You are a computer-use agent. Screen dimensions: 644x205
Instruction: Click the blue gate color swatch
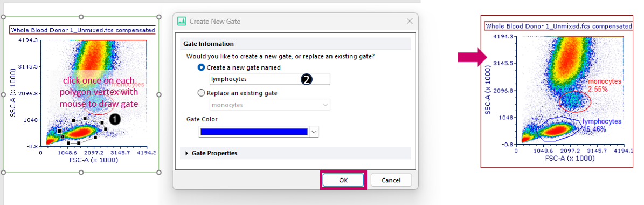pyautogui.click(x=253, y=132)
